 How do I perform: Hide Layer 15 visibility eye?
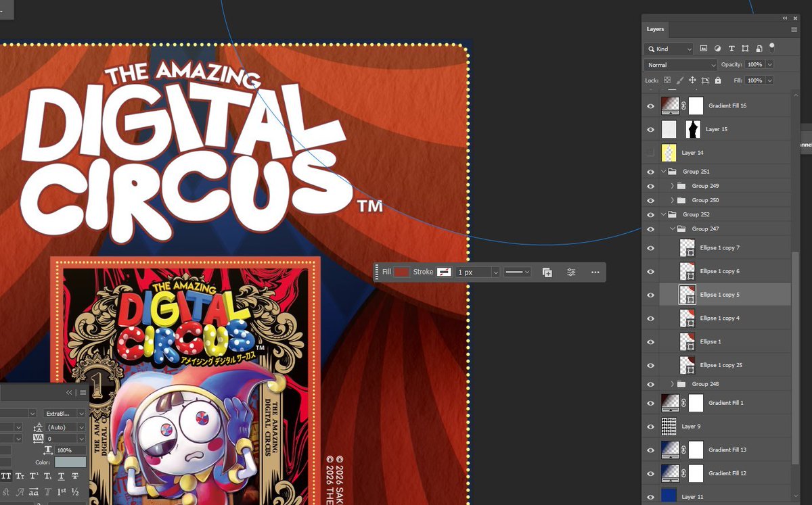click(650, 129)
